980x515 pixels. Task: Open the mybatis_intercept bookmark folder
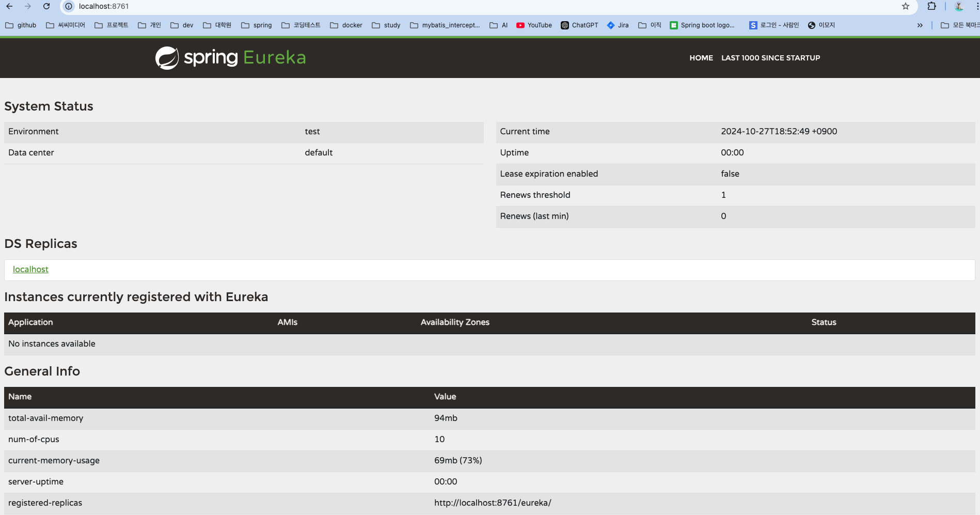445,25
